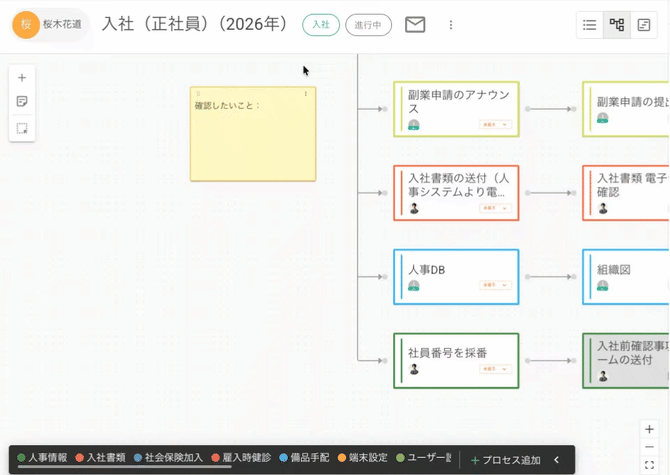Click the 進行中 status pill
Viewport: 670px width, 475px height.
coord(368,25)
